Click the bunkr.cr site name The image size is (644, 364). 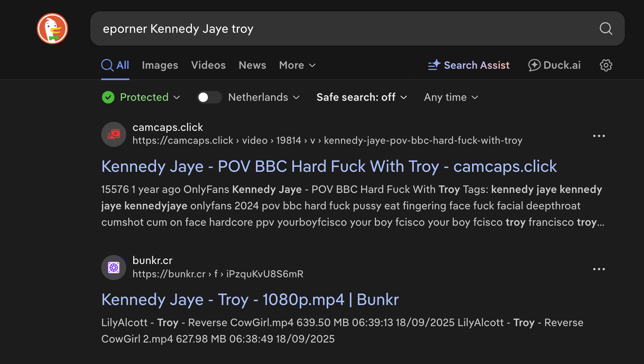[x=152, y=261]
